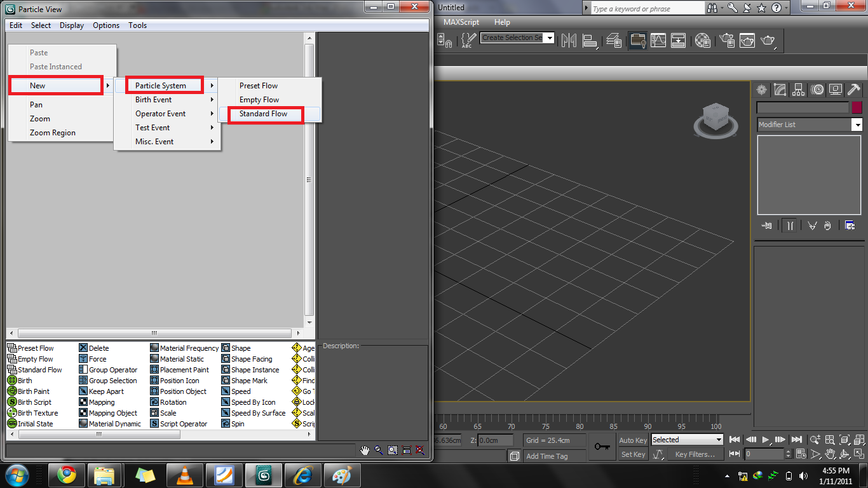
Task: Open the Curve Editor icon
Action: pos(658,40)
